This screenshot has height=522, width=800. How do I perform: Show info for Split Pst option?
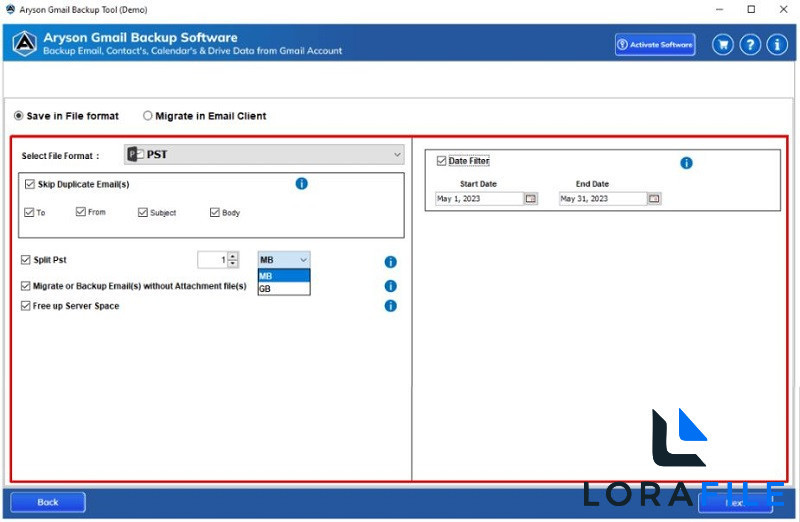pyautogui.click(x=390, y=262)
